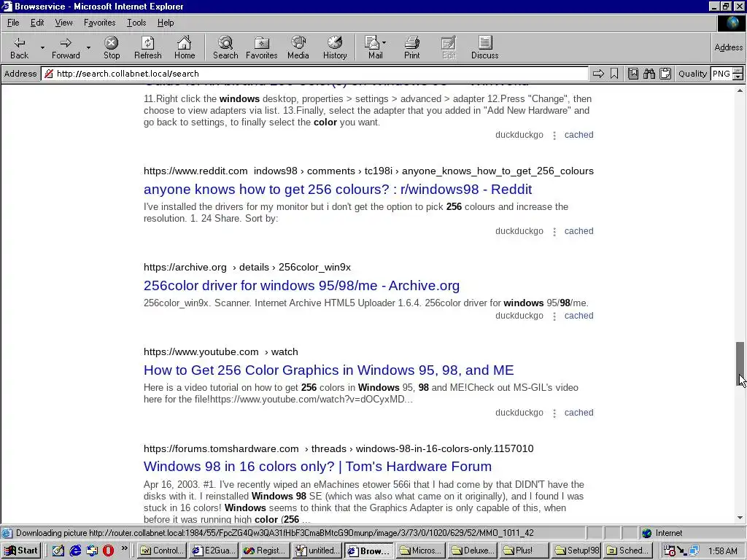747x560 pixels.
Task: Open the View menu
Action: click(x=63, y=23)
